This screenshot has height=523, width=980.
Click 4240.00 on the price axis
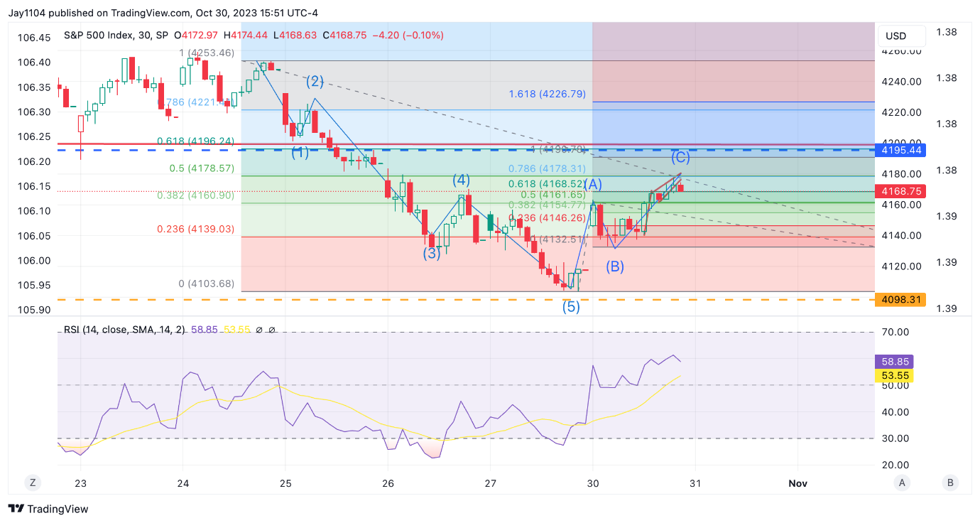(x=903, y=82)
